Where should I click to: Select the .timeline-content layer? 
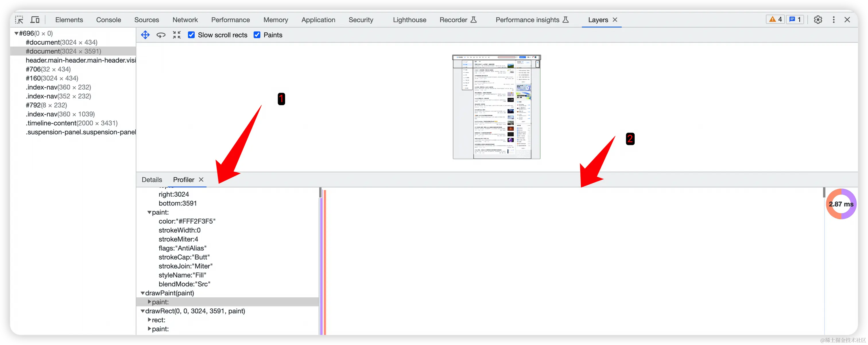click(x=71, y=123)
